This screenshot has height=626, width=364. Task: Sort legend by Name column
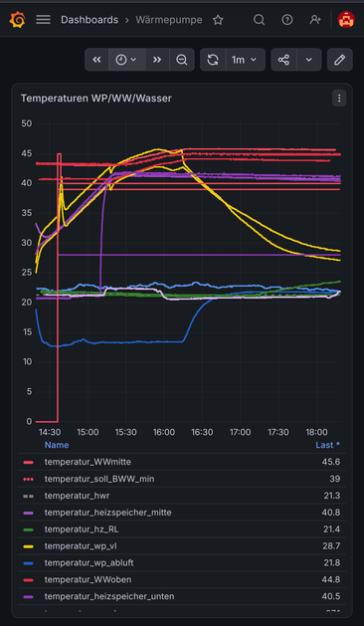57,444
